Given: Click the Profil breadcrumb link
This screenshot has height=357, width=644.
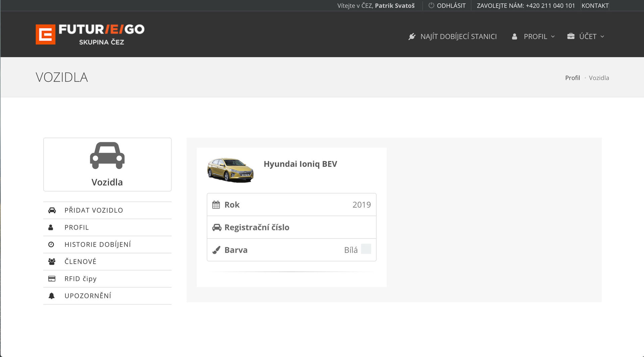Looking at the screenshot, I should click(x=572, y=78).
